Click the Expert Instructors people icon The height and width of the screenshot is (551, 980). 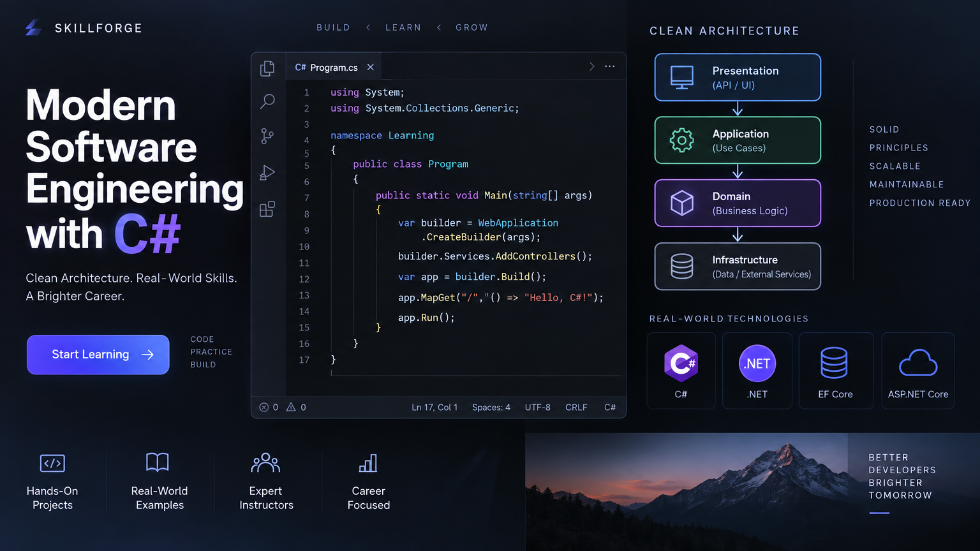pos(265,462)
